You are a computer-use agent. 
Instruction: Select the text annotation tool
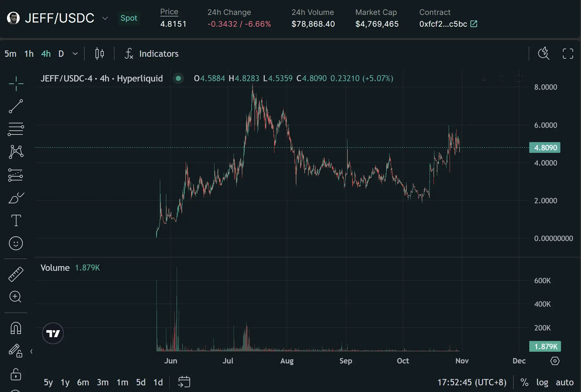16,220
